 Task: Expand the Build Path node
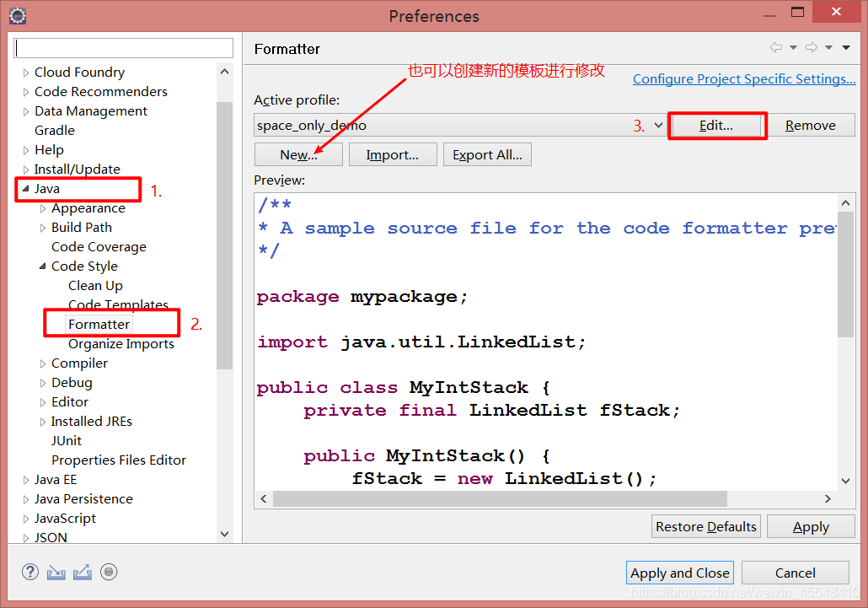click(x=43, y=228)
